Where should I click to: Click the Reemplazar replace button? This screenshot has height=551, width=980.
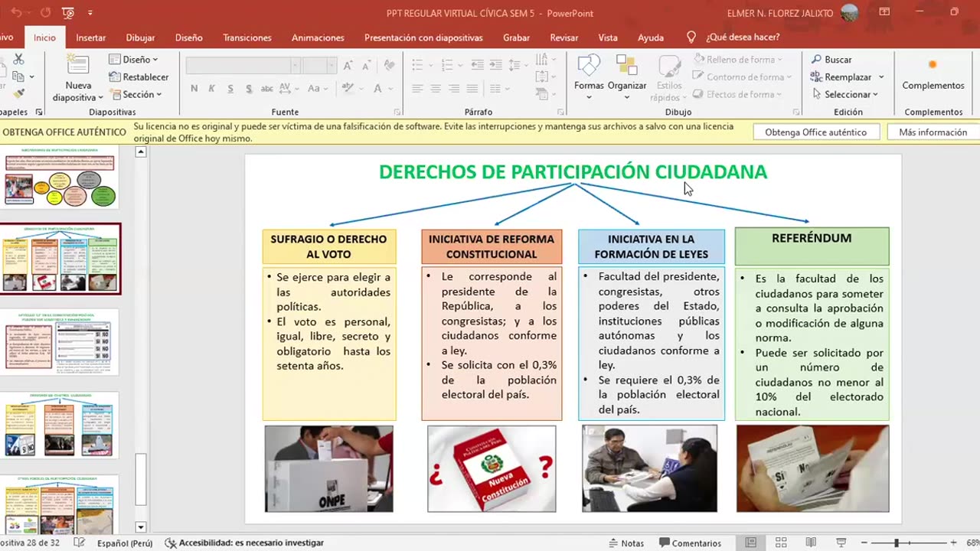click(x=847, y=77)
